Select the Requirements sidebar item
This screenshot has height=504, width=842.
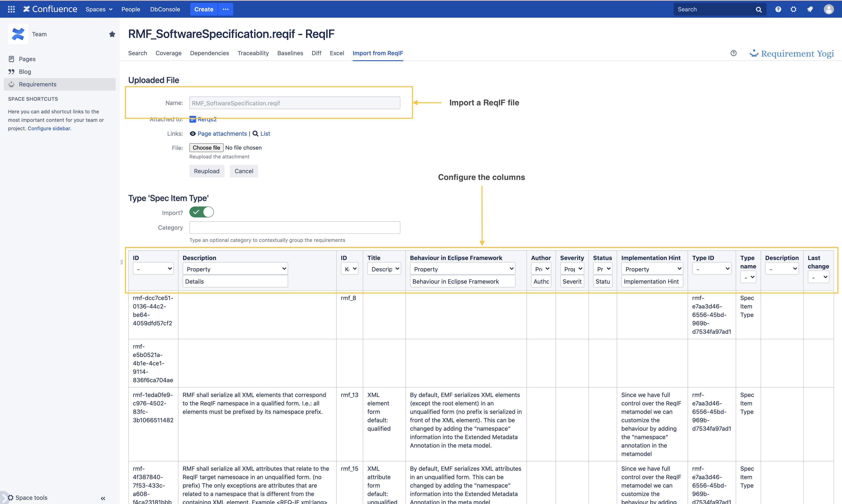37,84
